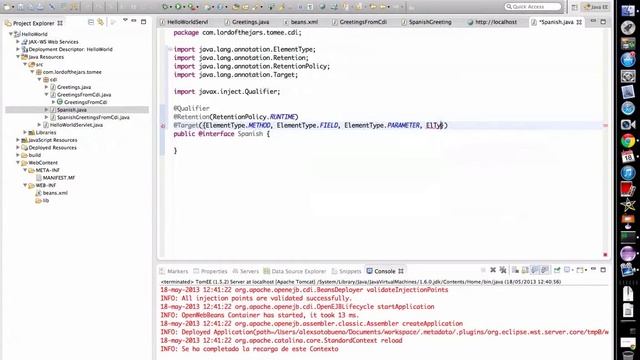Open Google Chrome from the Dock
Viewport: 640px width, 360px height.
pyautogui.click(x=628, y=141)
